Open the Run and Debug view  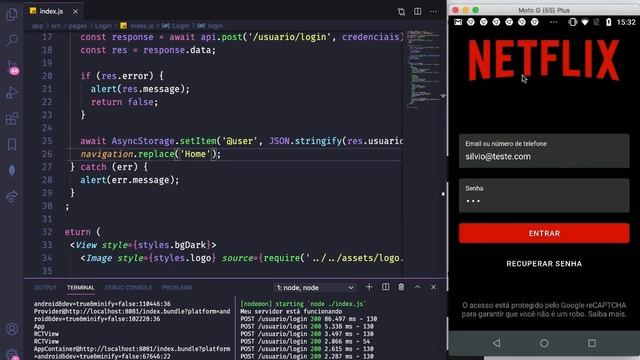click(x=12, y=93)
